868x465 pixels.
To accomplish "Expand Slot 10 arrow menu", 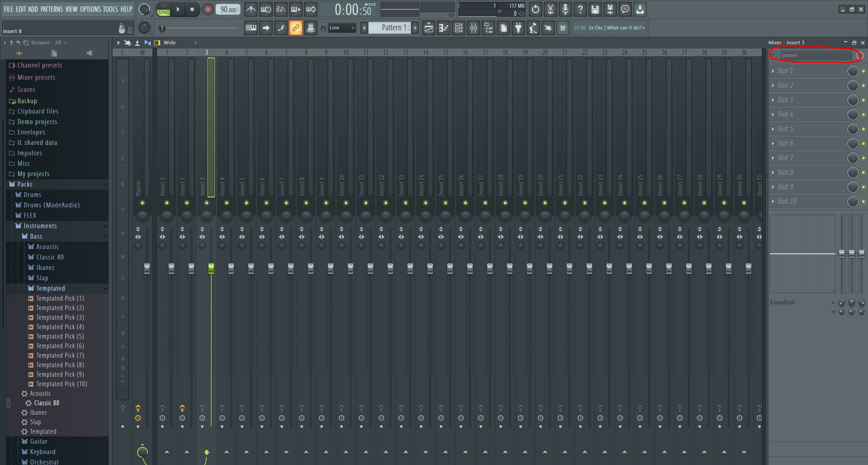I will pyautogui.click(x=773, y=201).
